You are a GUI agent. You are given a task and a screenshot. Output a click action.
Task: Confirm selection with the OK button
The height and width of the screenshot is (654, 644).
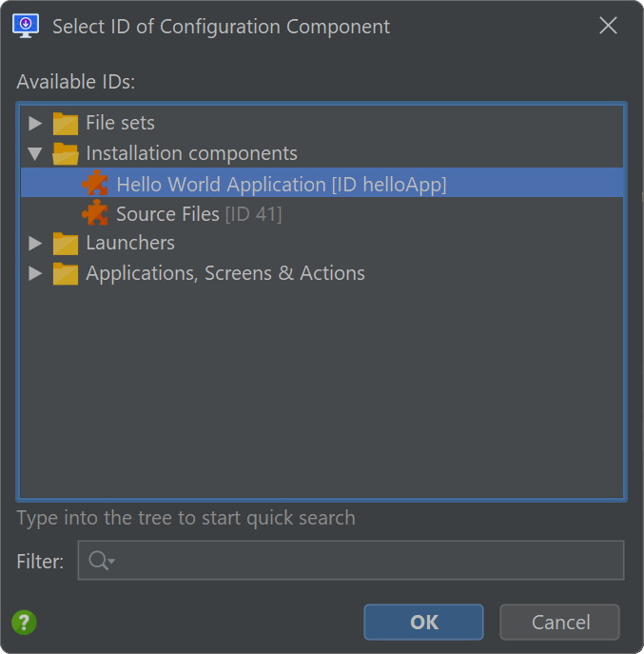(x=423, y=622)
